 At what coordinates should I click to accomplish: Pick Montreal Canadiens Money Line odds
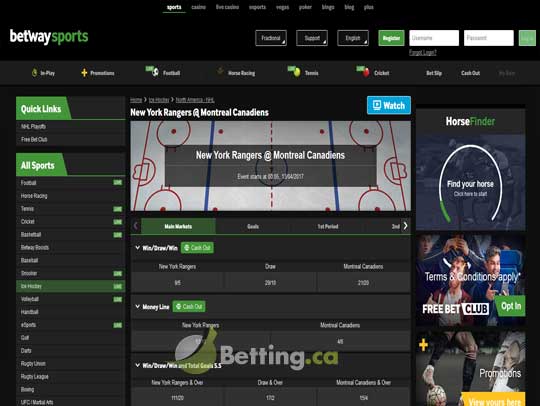[x=340, y=341]
